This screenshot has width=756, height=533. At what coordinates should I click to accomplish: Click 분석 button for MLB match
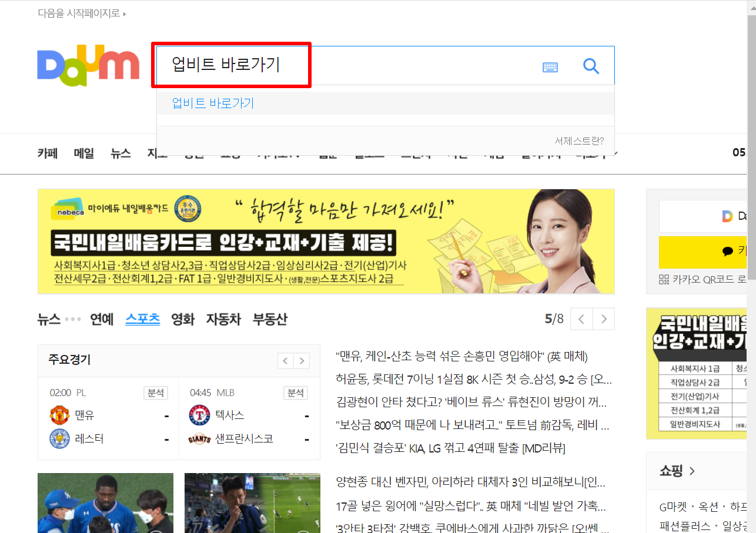pyautogui.click(x=296, y=393)
